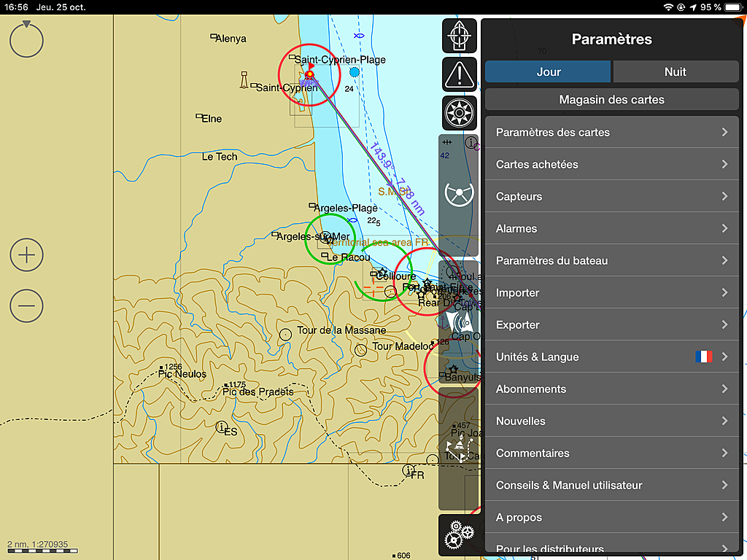Expand Alarmes chevron
The height and width of the screenshot is (560, 747).
pos(724,228)
